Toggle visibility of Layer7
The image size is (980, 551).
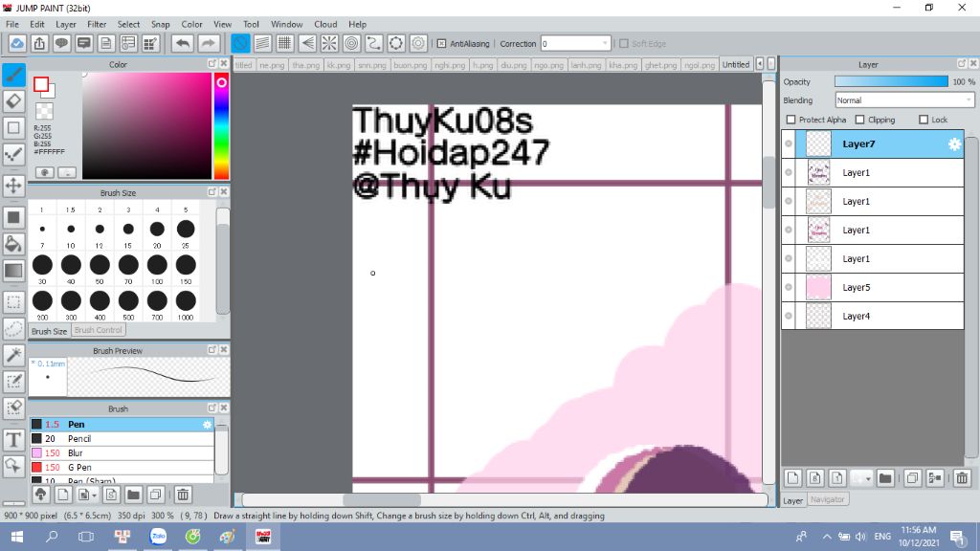[789, 143]
